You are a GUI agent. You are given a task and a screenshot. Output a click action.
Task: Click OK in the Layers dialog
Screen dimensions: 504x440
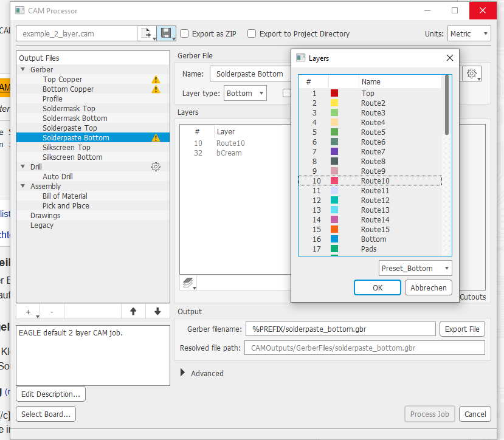tap(377, 287)
